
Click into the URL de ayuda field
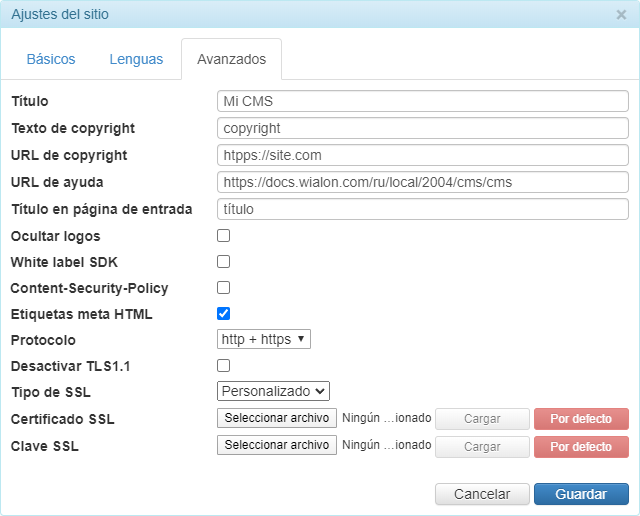[422, 182]
